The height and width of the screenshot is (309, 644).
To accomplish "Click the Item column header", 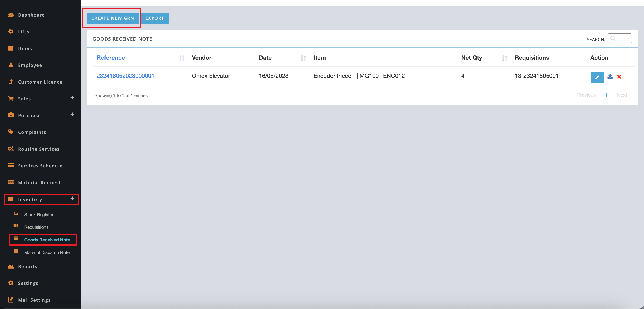I will tap(320, 58).
